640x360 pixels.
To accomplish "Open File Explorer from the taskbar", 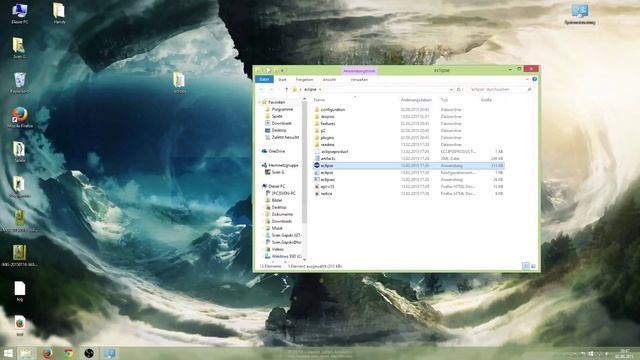I will click(26, 353).
